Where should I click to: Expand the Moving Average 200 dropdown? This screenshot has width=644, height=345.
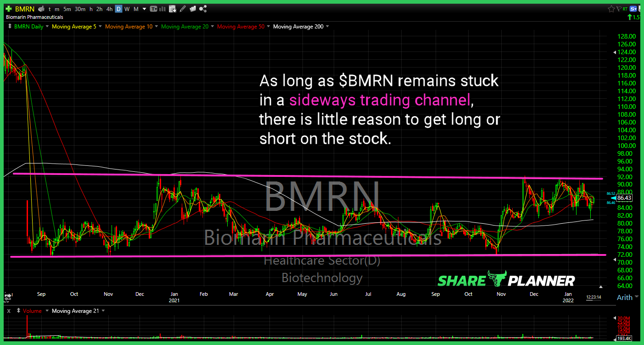pos(327,26)
